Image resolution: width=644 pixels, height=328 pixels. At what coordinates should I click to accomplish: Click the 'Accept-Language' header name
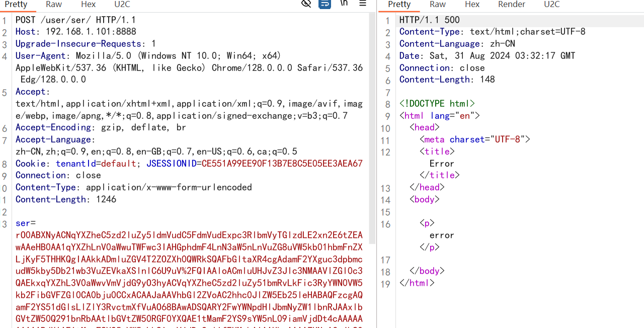53,140
